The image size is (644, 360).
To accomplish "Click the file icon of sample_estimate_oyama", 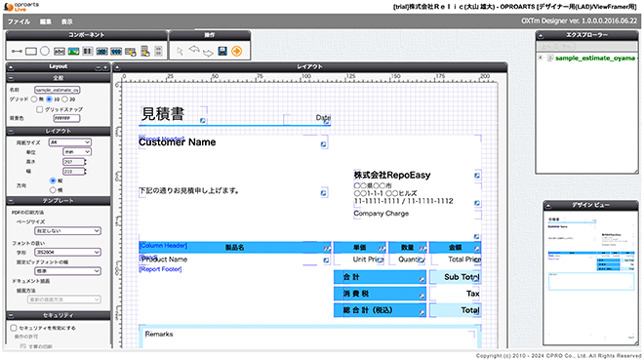I will click(550, 58).
